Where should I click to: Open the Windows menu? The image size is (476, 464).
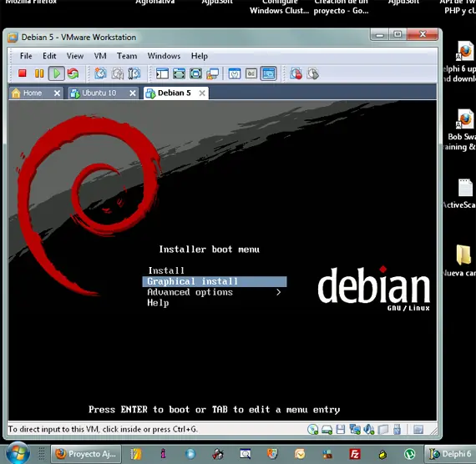click(x=164, y=56)
